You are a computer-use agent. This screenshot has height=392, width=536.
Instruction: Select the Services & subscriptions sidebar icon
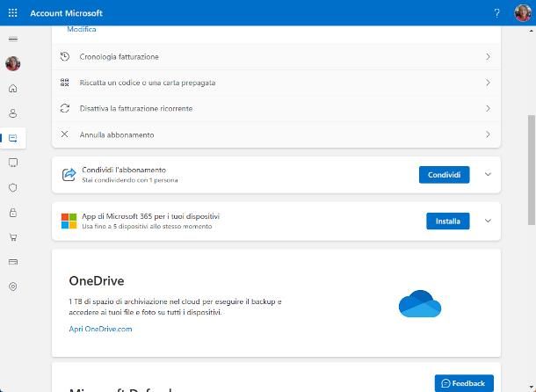pyautogui.click(x=13, y=138)
